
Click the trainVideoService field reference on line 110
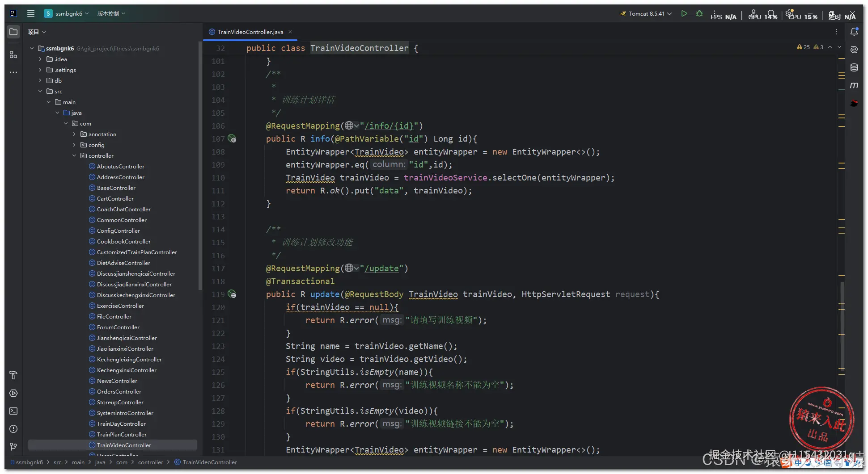(445, 177)
